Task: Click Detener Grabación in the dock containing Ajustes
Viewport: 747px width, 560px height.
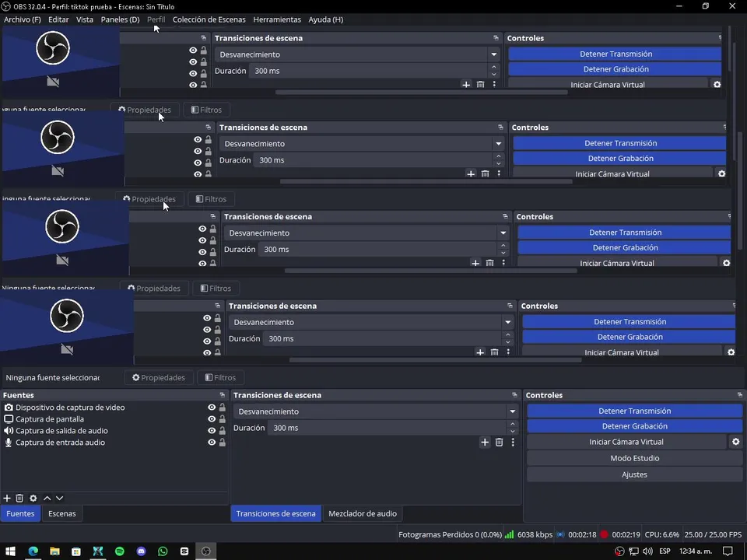Action: coord(635,426)
